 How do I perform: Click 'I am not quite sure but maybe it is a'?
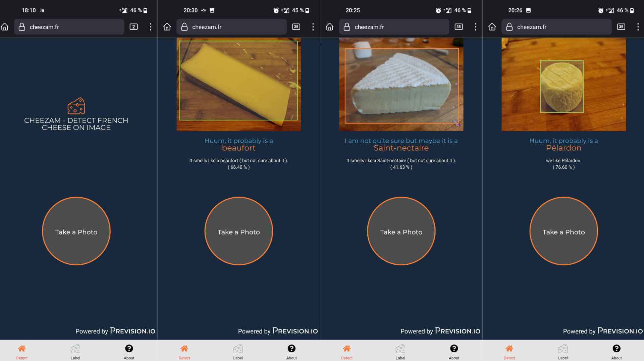click(x=401, y=141)
